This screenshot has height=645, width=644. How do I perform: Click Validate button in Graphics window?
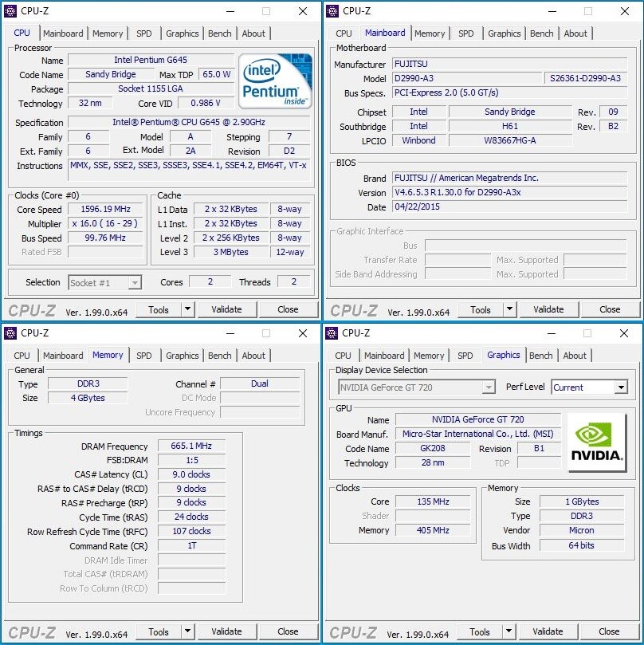point(548,631)
